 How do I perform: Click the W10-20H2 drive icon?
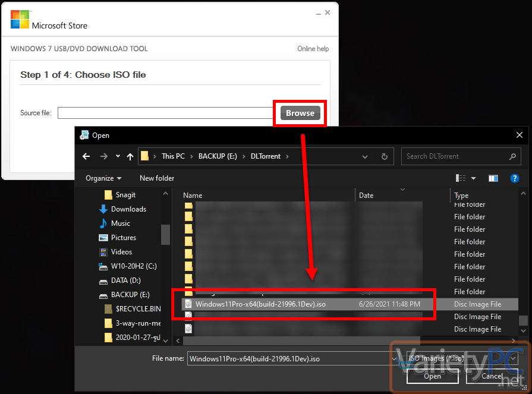pos(103,266)
